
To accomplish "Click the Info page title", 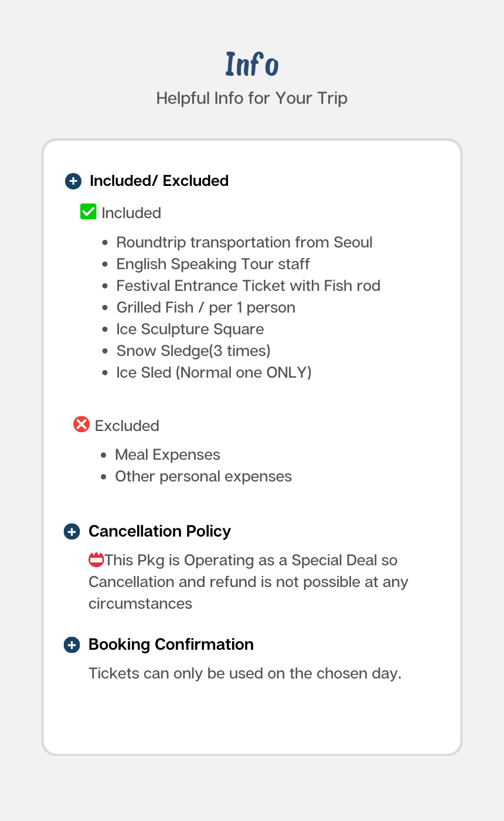I will pyautogui.click(x=252, y=65).
